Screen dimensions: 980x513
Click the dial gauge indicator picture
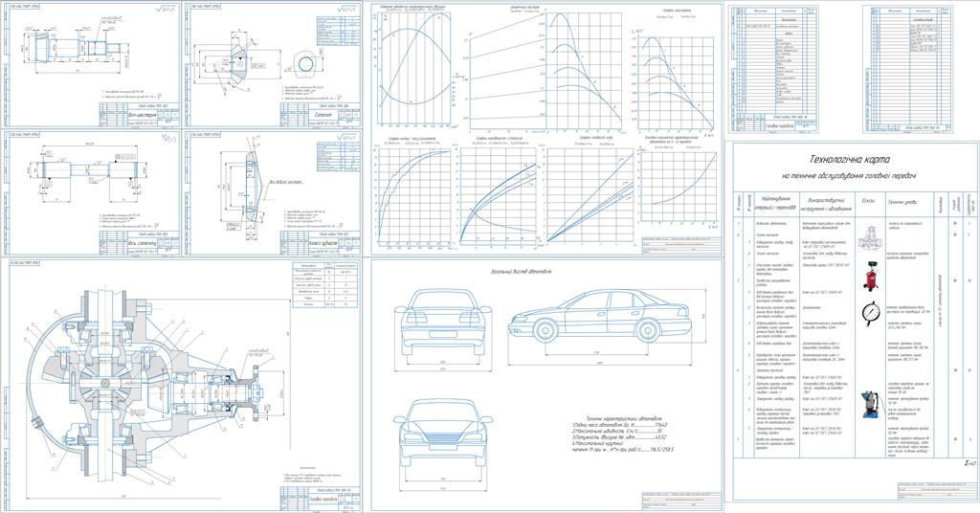click(869, 314)
